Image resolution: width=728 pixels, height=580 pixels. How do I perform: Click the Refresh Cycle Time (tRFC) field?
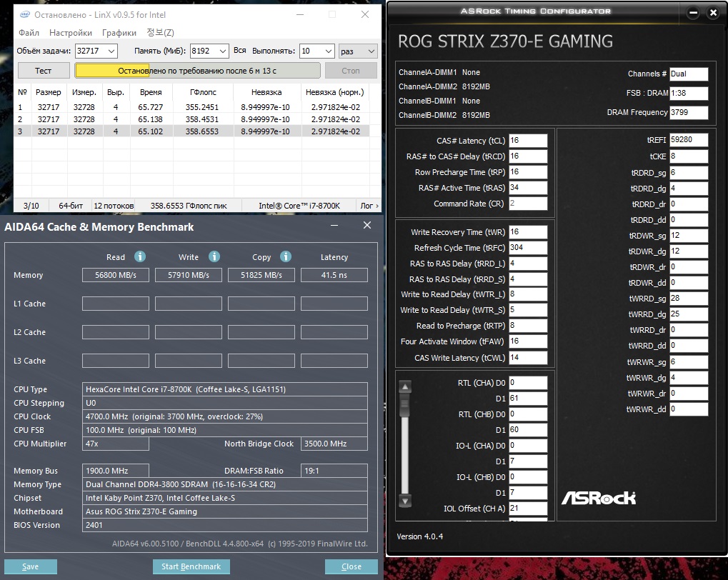(528, 248)
